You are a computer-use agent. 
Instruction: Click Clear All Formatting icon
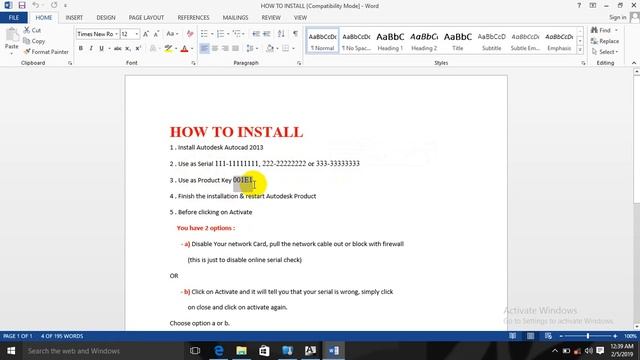190,34
